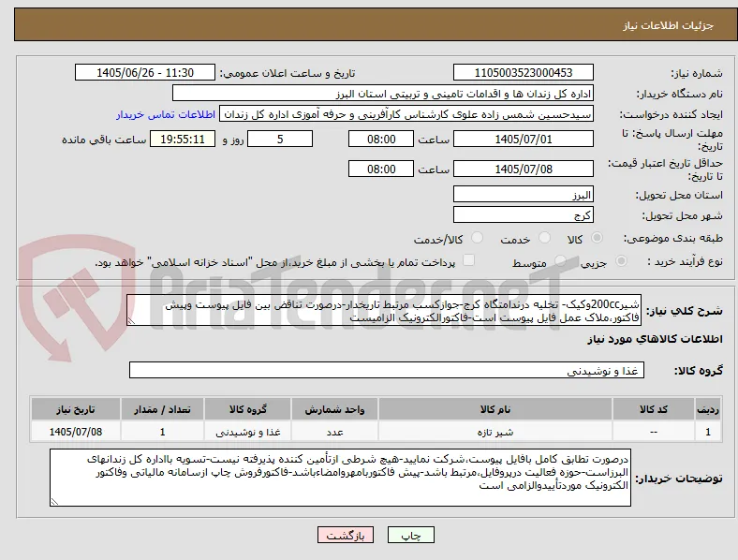Image resolution: width=738 pixels, height=560 pixels.
Task: Click the اطلاعات کالاهای مورد نیاز section heading
Action: tap(655, 339)
